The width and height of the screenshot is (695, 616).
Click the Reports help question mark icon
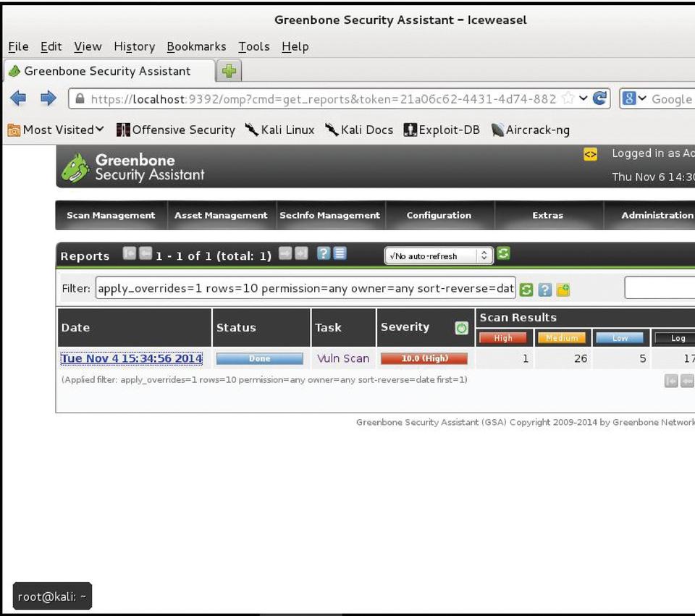324,254
